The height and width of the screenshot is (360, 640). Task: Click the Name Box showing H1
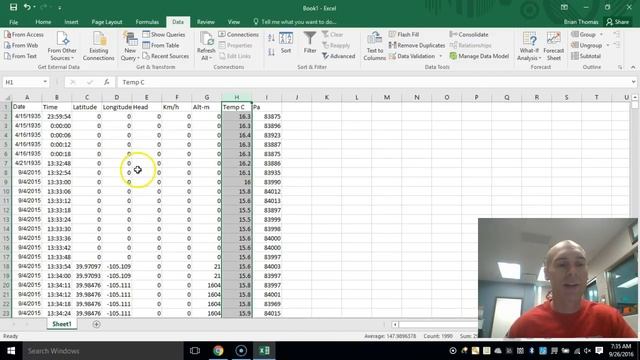tap(22, 82)
